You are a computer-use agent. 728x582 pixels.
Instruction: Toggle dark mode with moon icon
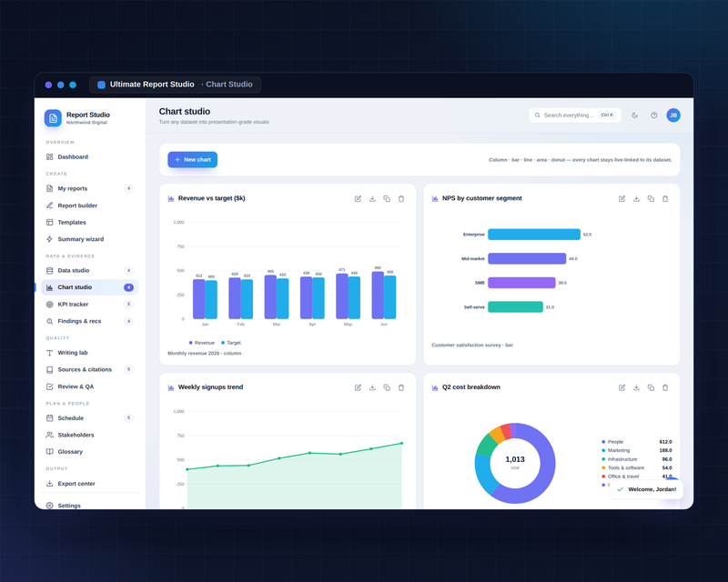pos(634,115)
